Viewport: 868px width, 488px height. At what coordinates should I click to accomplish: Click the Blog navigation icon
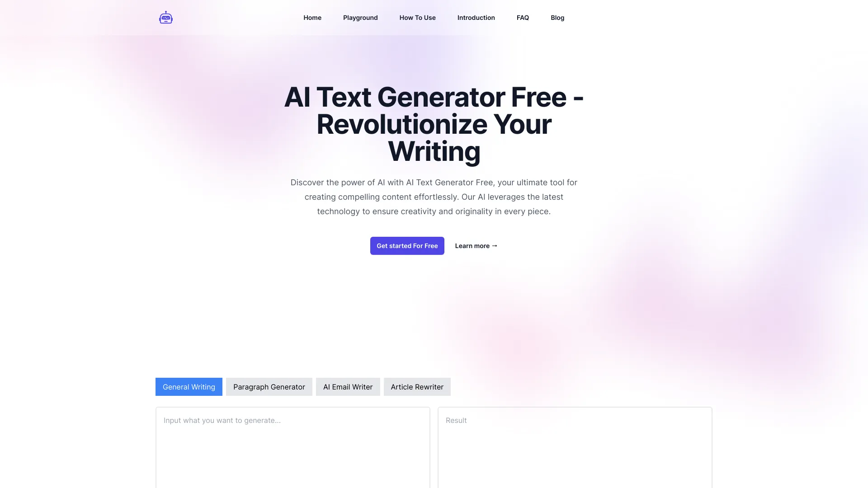click(x=557, y=18)
